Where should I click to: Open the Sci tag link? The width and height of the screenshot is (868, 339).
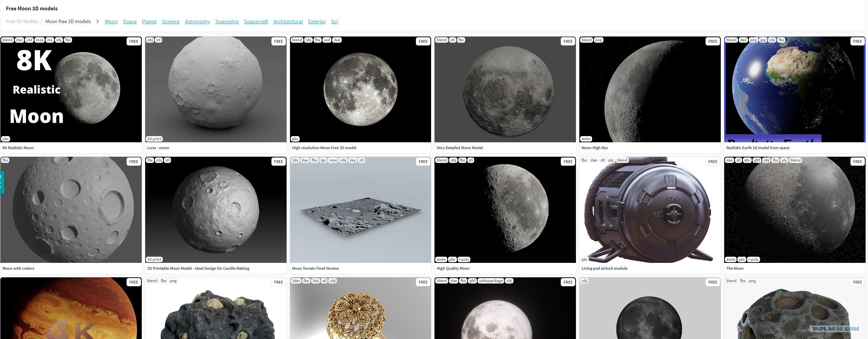pyautogui.click(x=335, y=21)
